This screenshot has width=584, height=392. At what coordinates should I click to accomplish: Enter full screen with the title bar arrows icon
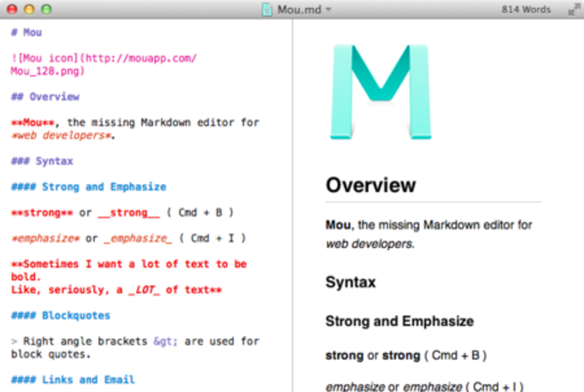click(573, 9)
